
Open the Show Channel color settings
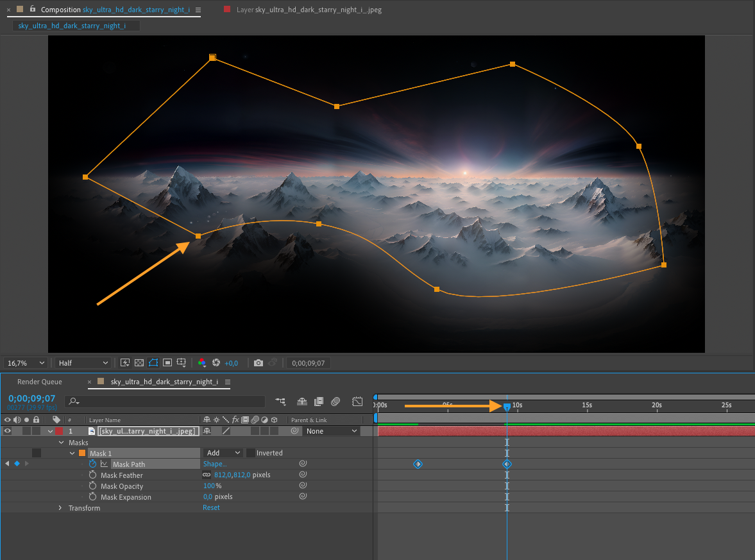(202, 363)
